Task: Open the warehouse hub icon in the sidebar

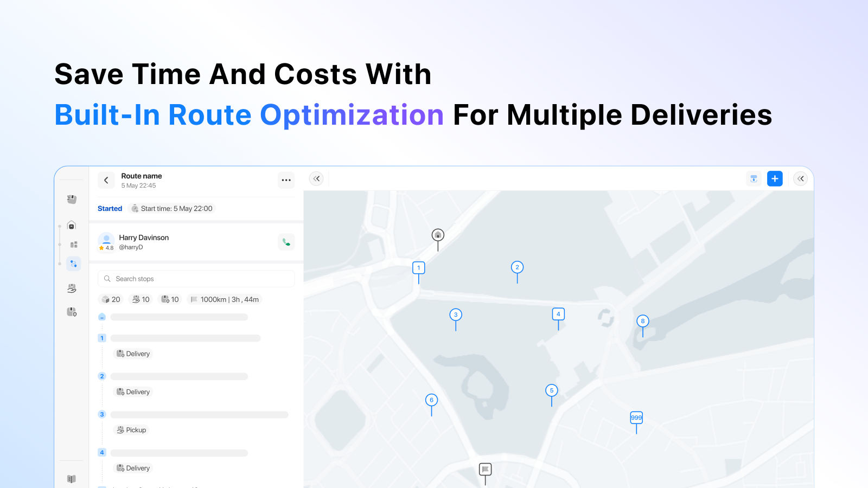Action: (72, 225)
